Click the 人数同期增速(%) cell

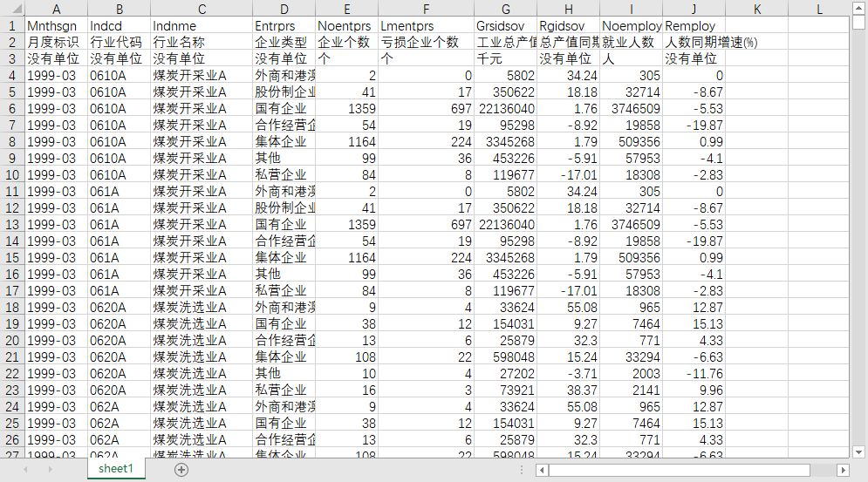[694, 42]
